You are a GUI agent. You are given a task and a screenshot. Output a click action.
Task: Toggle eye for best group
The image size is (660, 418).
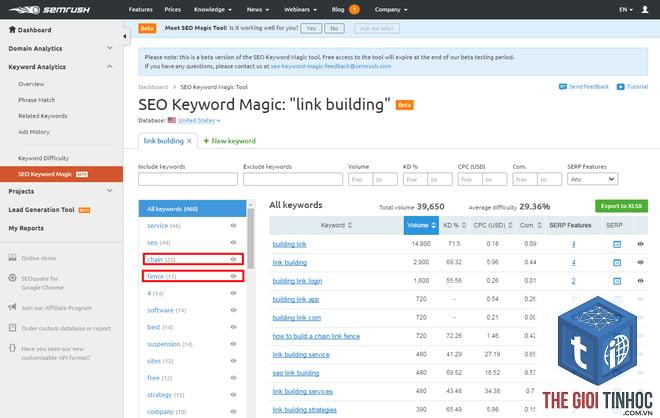[234, 327]
